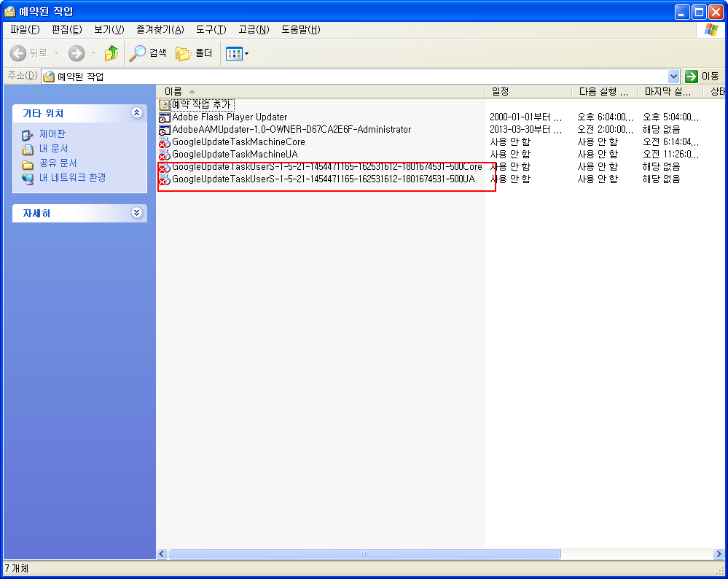Screen dimensions: 728x579
Task: Click the 2000-01-01부터 schedule cell
Action: (526, 117)
